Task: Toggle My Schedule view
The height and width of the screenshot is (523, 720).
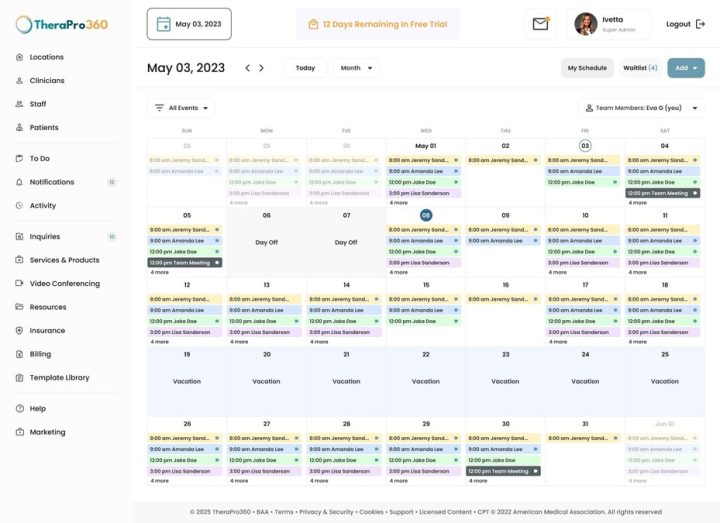Action: (x=587, y=68)
